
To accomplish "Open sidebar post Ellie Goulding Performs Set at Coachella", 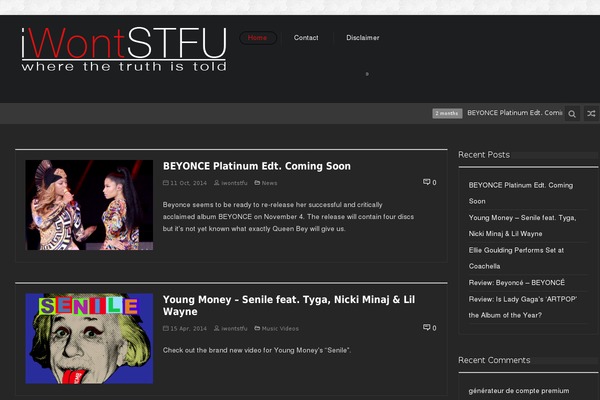I will click(x=516, y=258).
